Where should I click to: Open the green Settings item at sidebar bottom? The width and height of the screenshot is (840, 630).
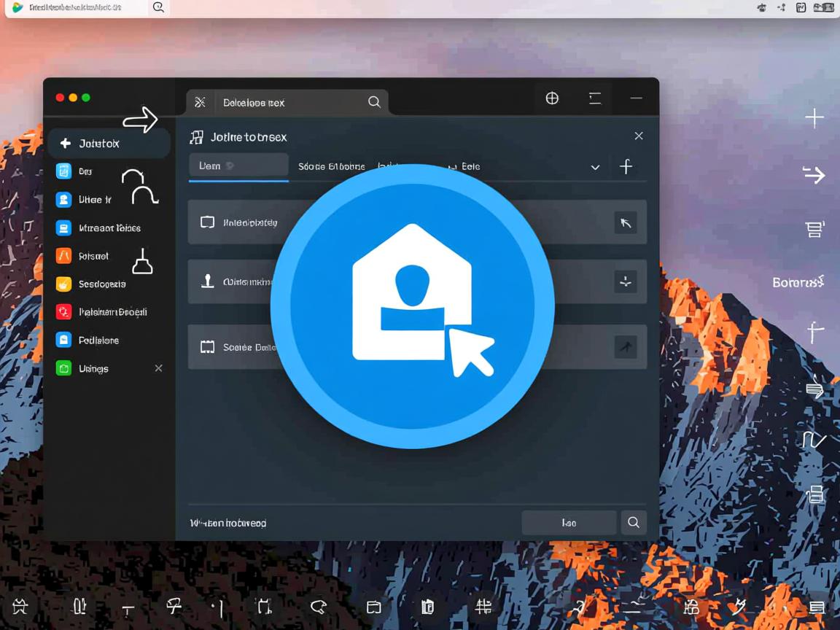click(91, 368)
